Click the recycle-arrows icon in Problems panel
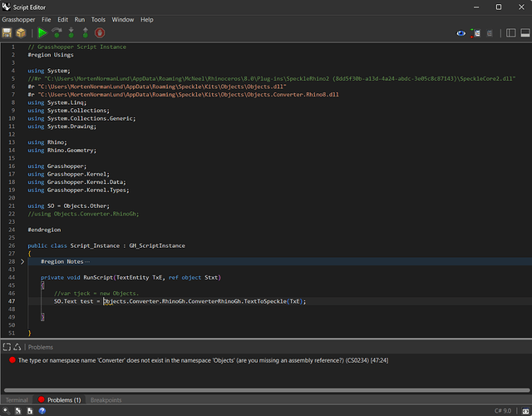532x416 pixels. click(17, 347)
